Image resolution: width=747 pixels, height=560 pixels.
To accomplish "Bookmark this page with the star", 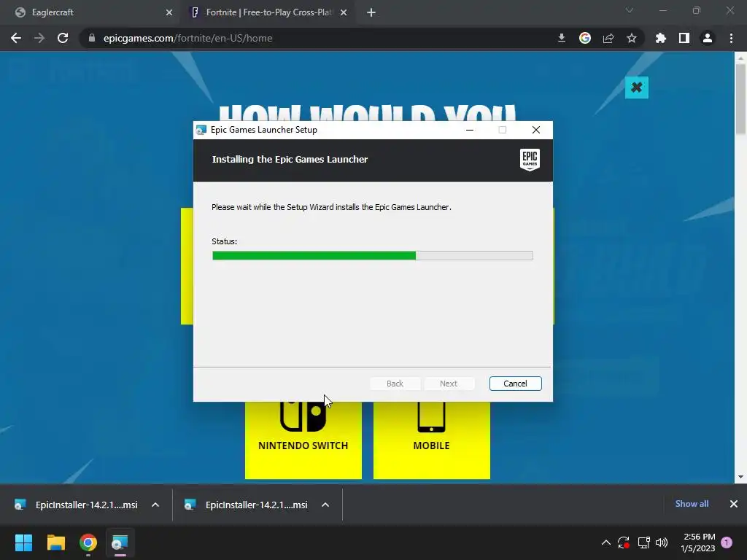I will point(632,38).
